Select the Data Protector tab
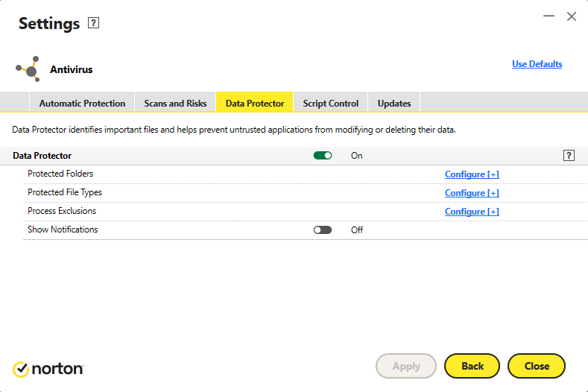Viewport: 588px width, 392px height. (255, 103)
